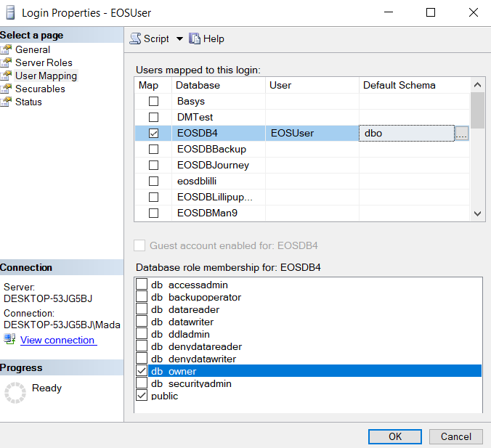
Task: Click the User Mapping page icon
Action: [x=6, y=76]
